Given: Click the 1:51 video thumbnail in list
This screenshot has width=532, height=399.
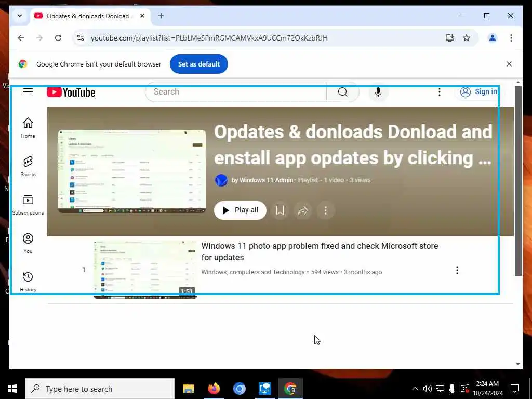Looking at the screenshot, I should [145, 270].
